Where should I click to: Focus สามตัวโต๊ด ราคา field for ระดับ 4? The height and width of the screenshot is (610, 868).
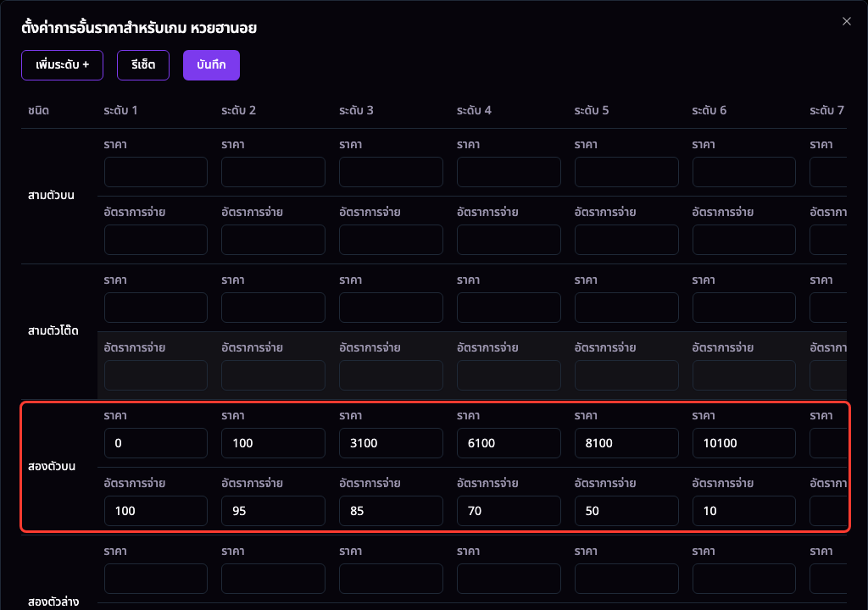(x=509, y=308)
